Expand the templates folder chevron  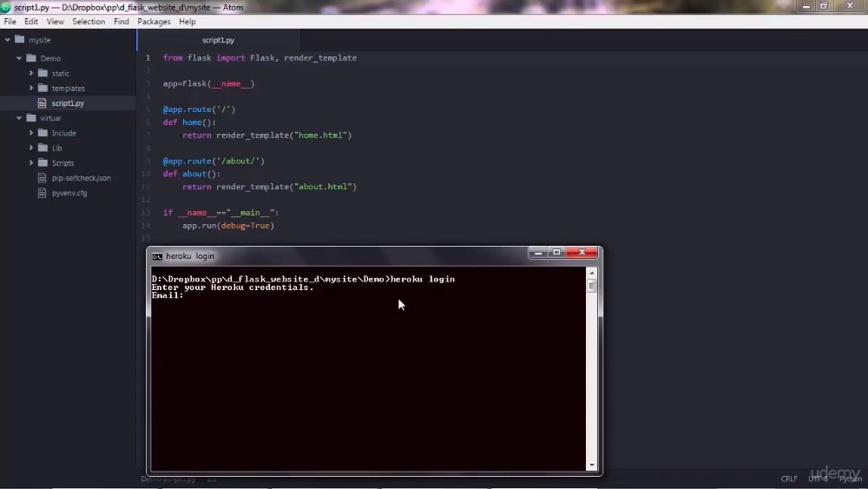(x=31, y=88)
